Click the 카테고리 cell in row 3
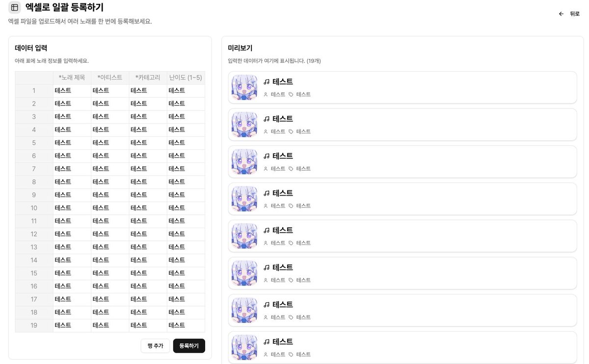The height and width of the screenshot is (364, 589). 148,117
